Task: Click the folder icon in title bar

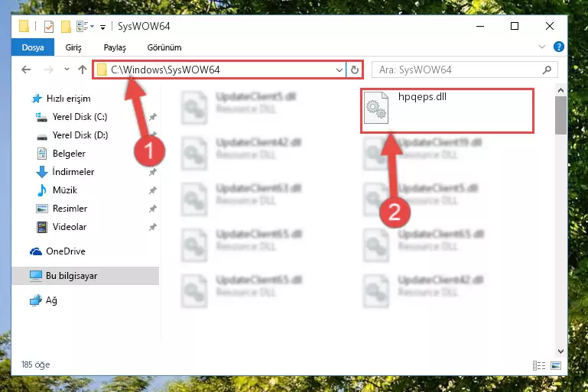Action: click(24, 26)
